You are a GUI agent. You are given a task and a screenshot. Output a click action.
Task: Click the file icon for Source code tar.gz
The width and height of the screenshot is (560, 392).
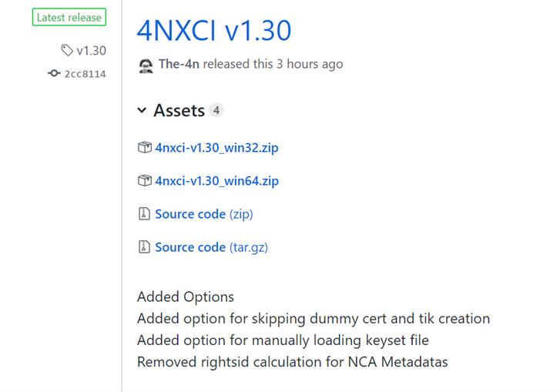point(144,247)
